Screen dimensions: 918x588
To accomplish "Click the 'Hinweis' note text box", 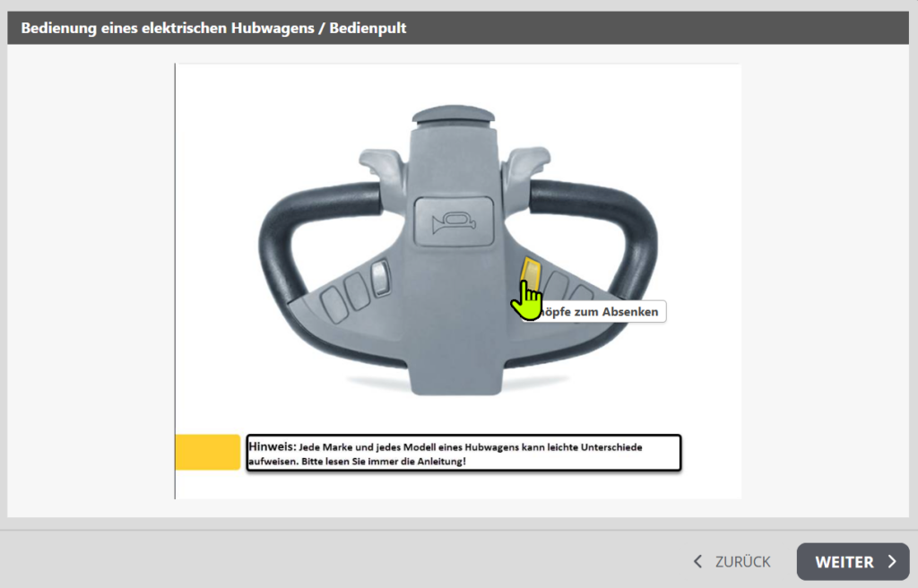I will (463, 452).
